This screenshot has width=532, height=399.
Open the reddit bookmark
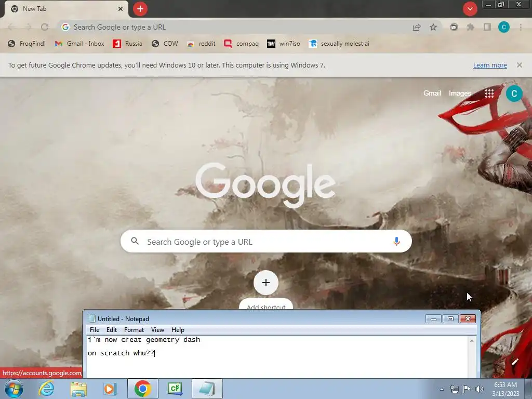[201, 44]
